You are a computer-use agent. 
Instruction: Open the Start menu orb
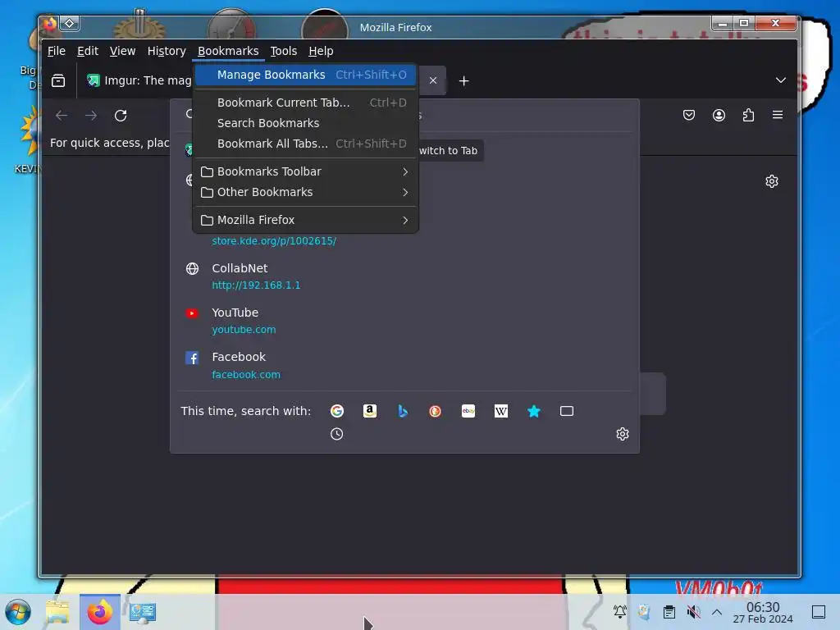coord(18,612)
